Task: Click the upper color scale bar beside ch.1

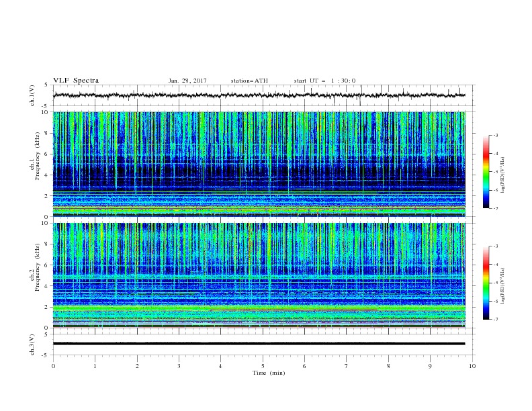Action: pos(486,171)
